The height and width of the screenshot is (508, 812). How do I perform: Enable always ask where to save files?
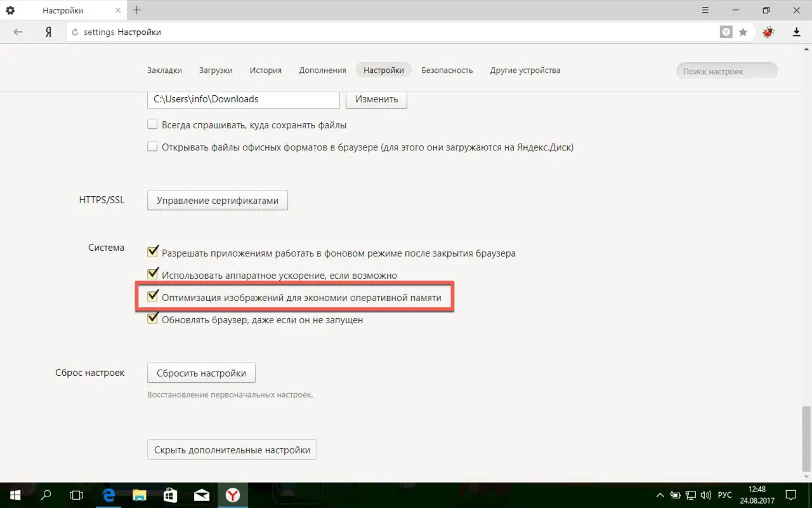coord(152,124)
